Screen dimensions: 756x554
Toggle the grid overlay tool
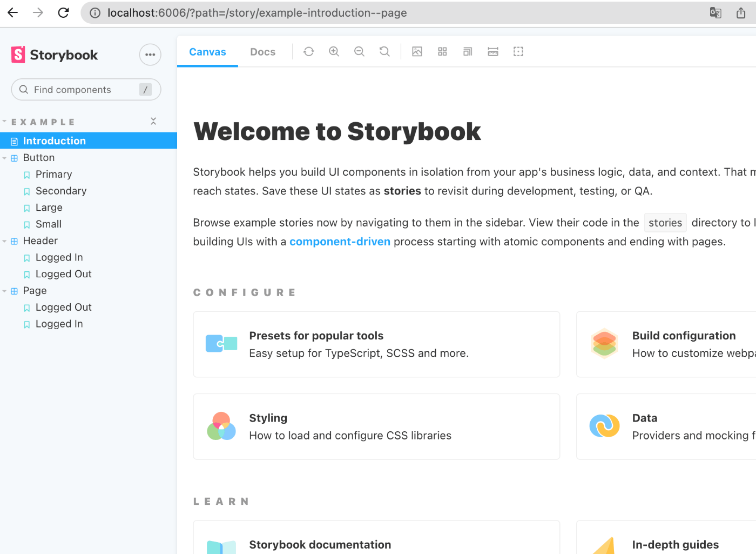pyautogui.click(x=442, y=51)
